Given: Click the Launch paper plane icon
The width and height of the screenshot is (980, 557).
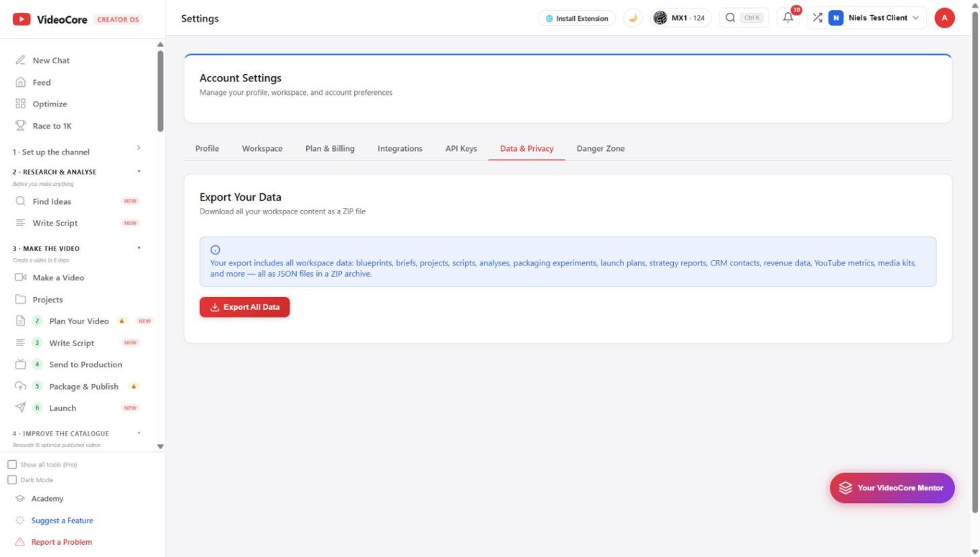Looking at the screenshot, I should point(20,407).
